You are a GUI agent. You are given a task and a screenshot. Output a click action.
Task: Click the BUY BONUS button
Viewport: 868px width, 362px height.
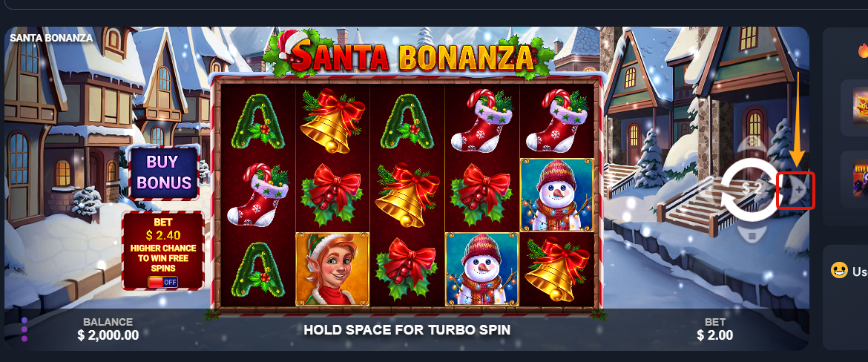tap(162, 172)
